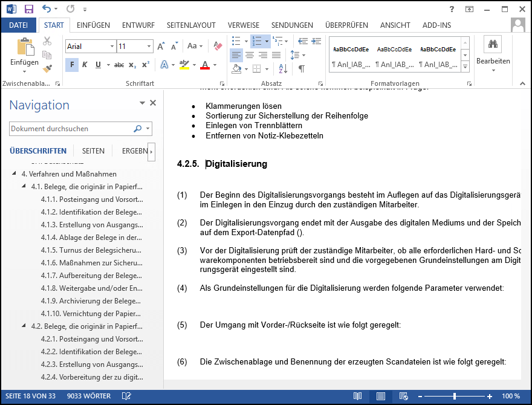This screenshot has width=532, height=405.
Task: Center-align the paragraph text
Action: tap(249, 55)
